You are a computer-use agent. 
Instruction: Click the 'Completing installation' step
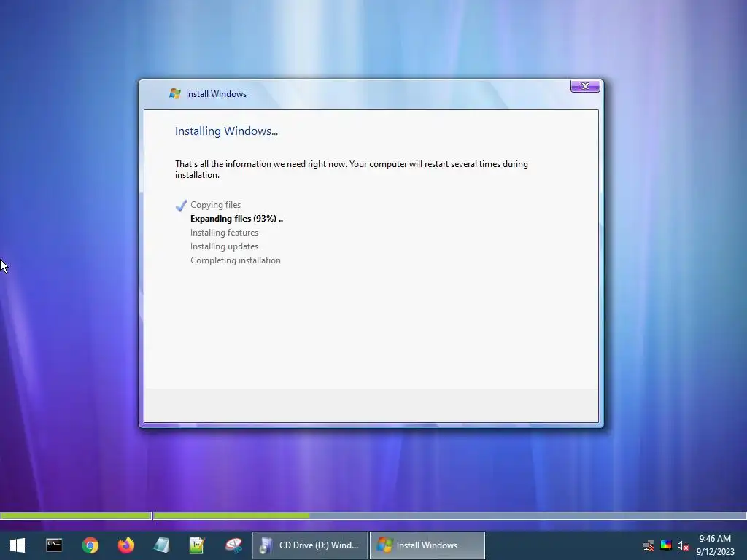tap(236, 260)
